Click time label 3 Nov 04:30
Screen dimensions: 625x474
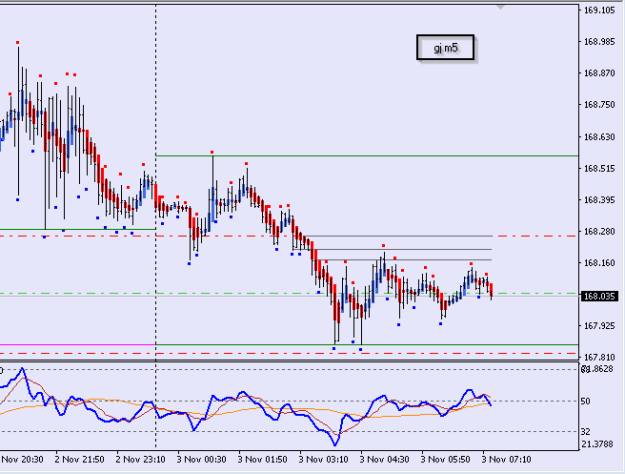[385, 460]
